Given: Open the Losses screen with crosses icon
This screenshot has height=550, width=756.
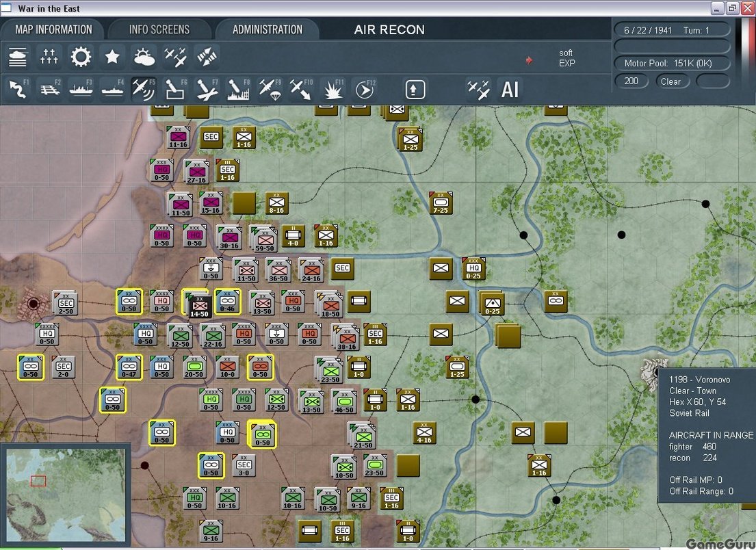Looking at the screenshot, I should point(49,57).
